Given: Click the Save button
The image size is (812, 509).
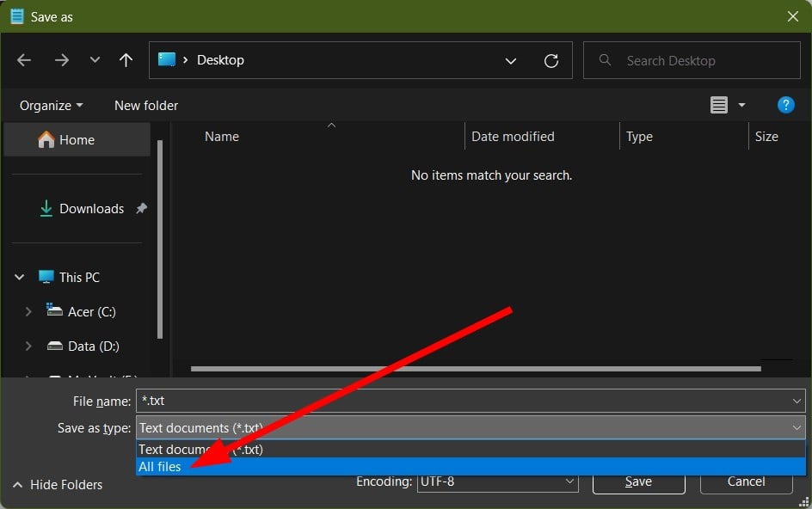Looking at the screenshot, I should tap(638, 481).
